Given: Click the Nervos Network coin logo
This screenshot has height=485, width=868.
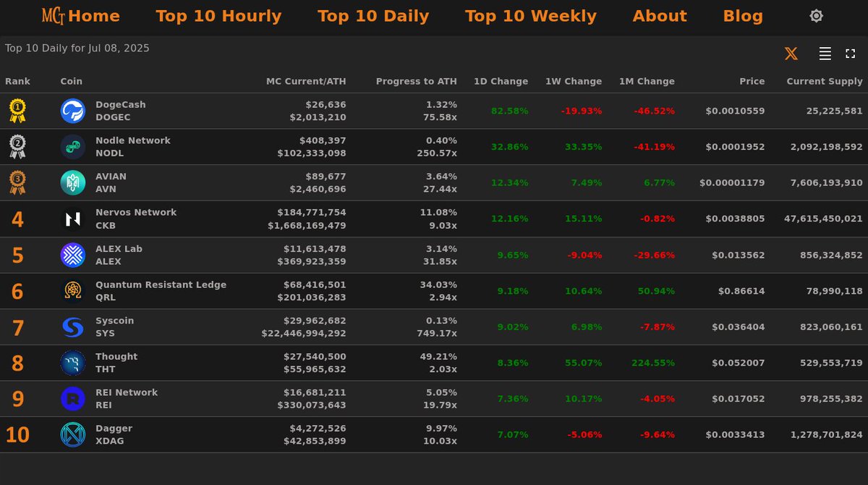Looking at the screenshot, I should coord(73,219).
